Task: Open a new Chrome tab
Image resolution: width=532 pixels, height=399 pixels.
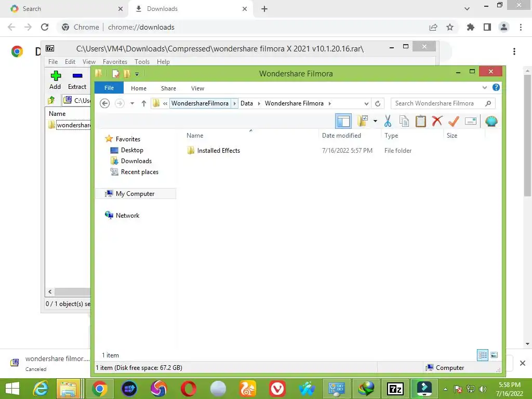Action: [x=264, y=9]
